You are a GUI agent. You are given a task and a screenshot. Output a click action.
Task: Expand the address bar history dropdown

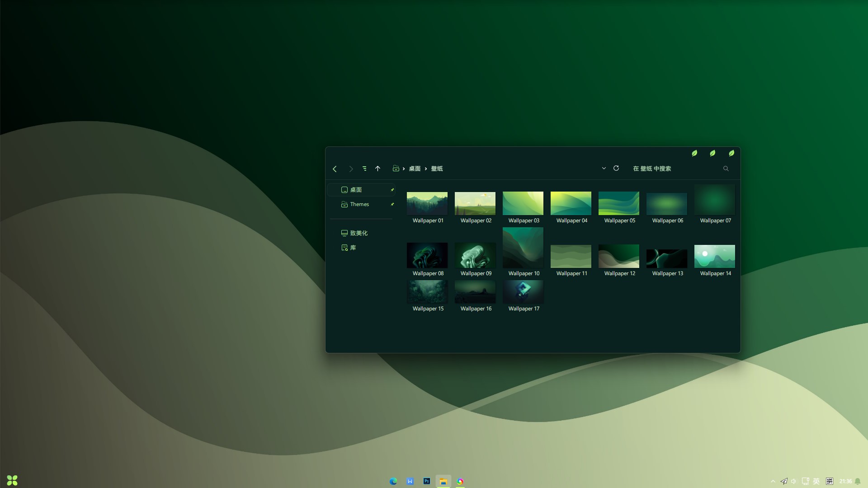[604, 168]
